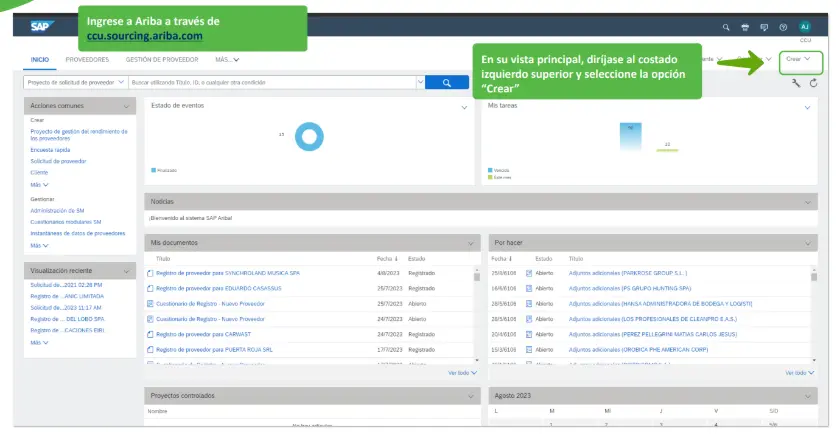The width and height of the screenshot is (840, 435).
Task: Click questionnaire icon on the 25/7/2023 Abierto row
Action: coord(150,304)
